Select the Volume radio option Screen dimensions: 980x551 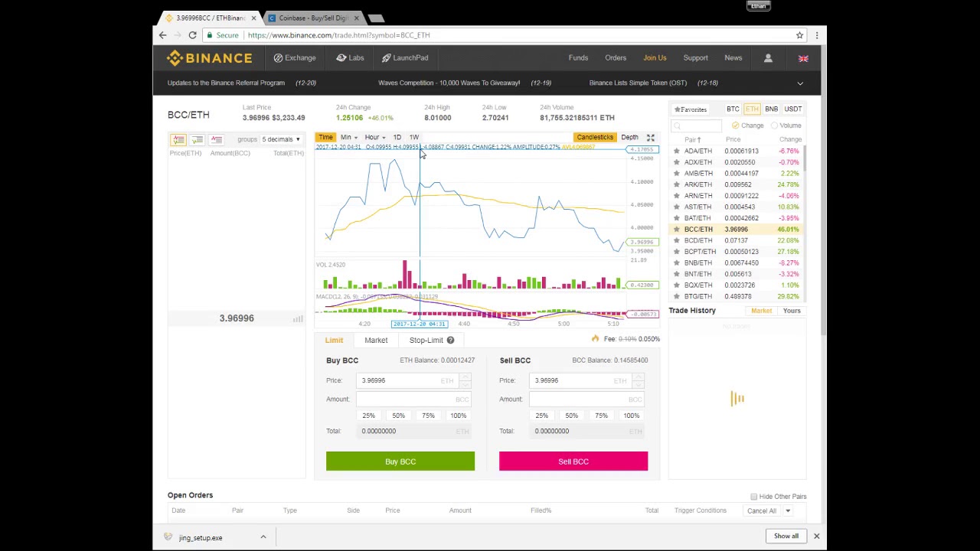[774, 126]
